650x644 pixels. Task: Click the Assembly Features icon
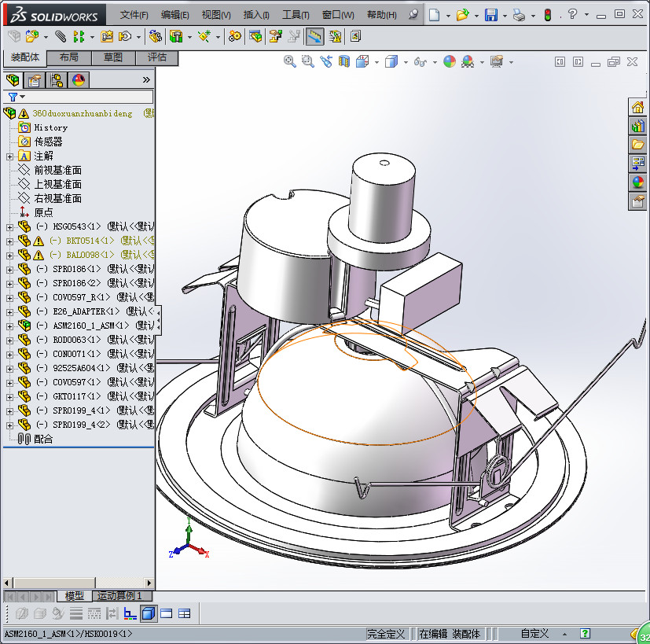[x=176, y=36]
